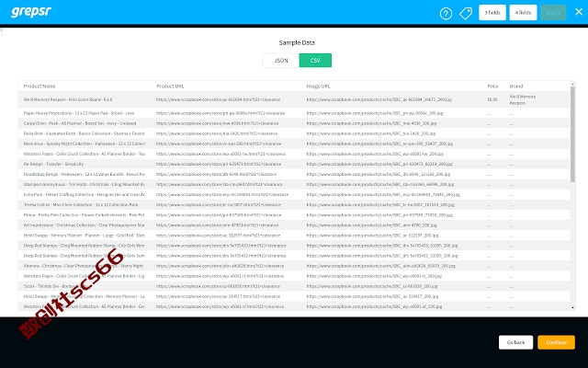This screenshot has height=368, width=588.
Task: Click the greyed-out green header button
Action: click(x=553, y=12)
